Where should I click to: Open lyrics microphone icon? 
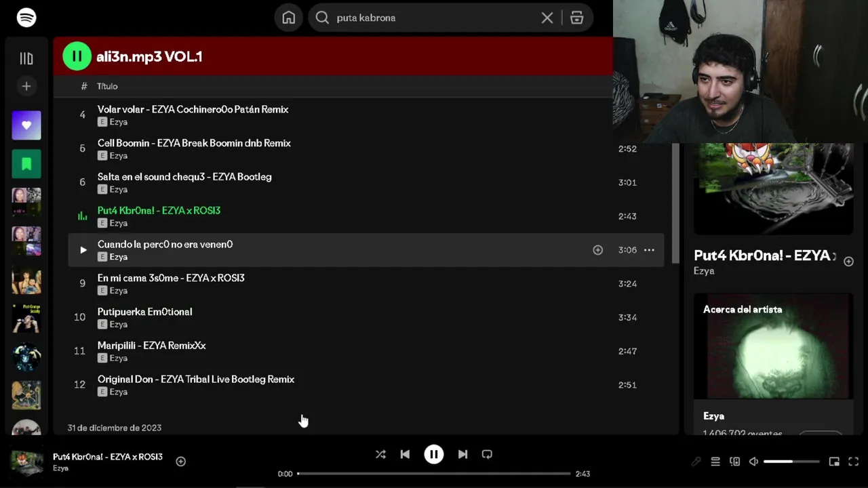(x=696, y=462)
